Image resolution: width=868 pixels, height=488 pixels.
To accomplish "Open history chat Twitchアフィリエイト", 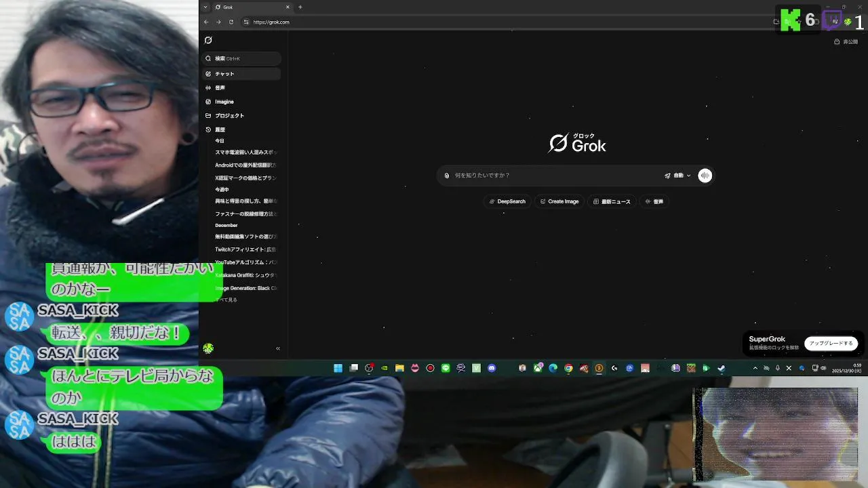I will coord(245,249).
